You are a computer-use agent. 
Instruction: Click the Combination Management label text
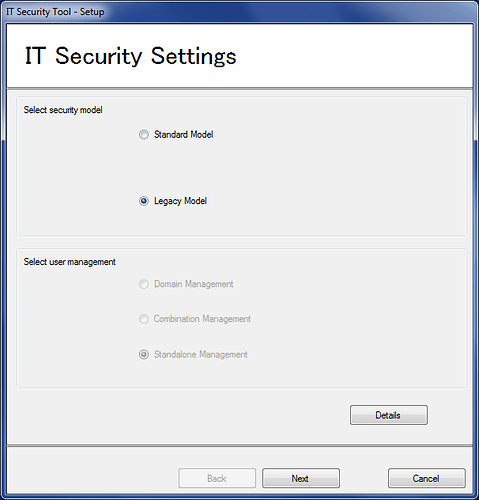point(202,319)
